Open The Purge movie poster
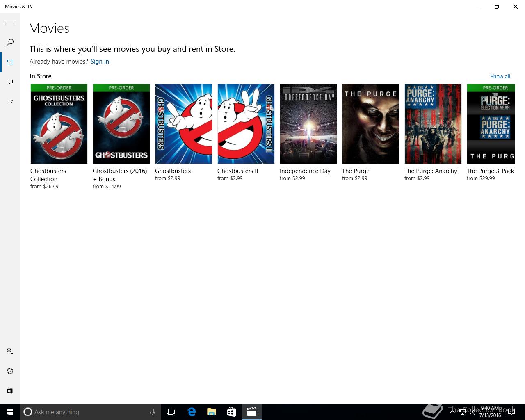The width and height of the screenshot is (525, 420). click(371, 124)
